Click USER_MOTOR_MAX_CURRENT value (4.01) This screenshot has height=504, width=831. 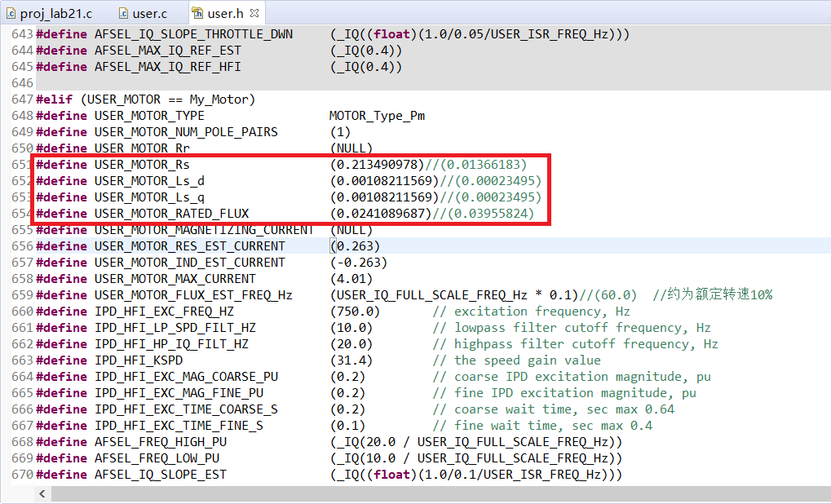pyautogui.click(x=351, y=279)
